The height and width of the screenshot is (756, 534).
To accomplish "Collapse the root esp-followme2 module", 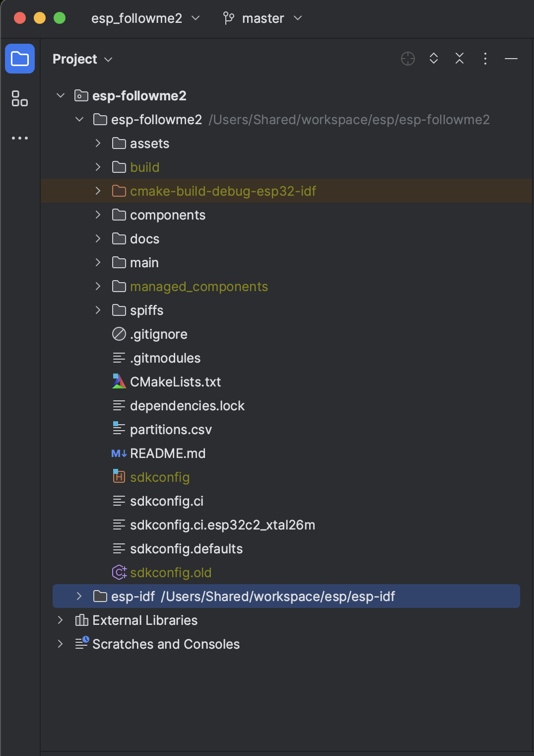I will tap(61, 95).
